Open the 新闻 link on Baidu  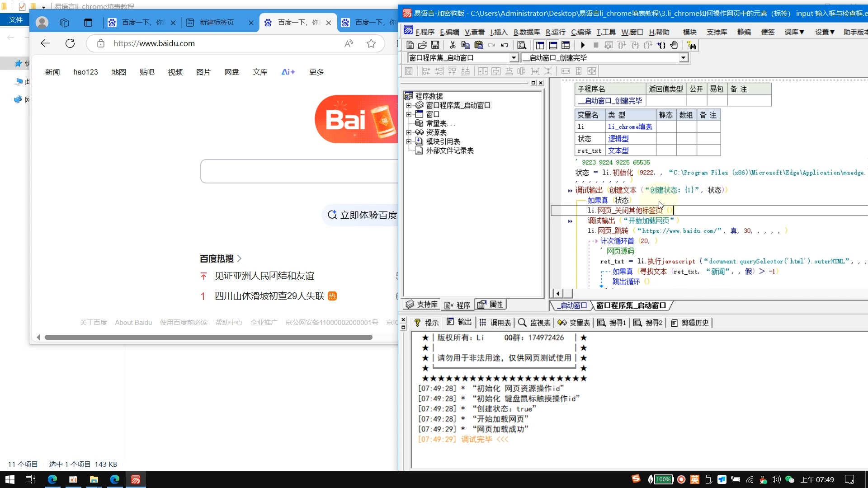(x=52, y=72)
